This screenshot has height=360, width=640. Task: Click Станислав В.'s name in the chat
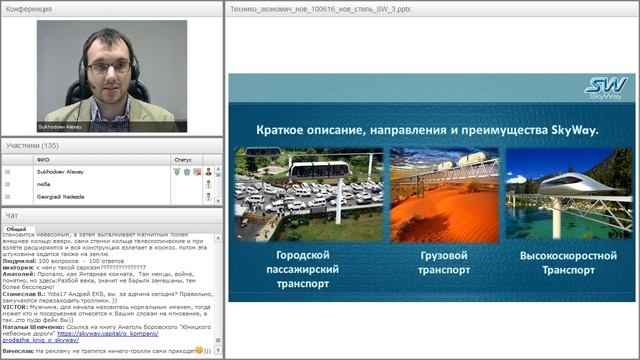[24, 294]
